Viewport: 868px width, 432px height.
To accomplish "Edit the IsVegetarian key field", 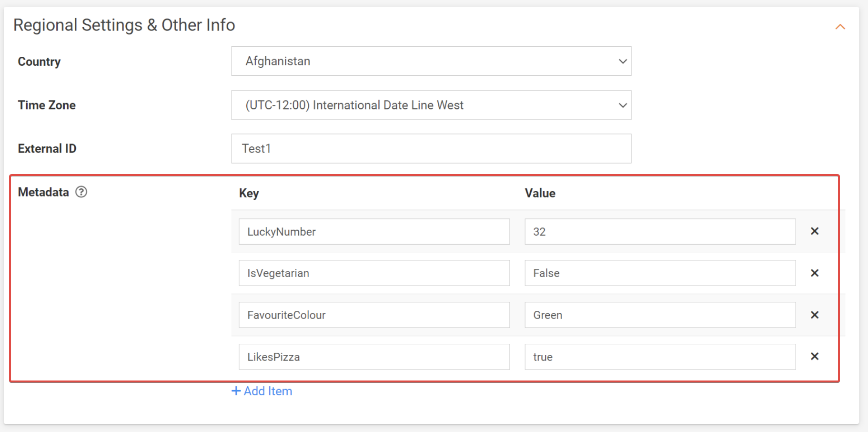I will (x=374, y=273).
